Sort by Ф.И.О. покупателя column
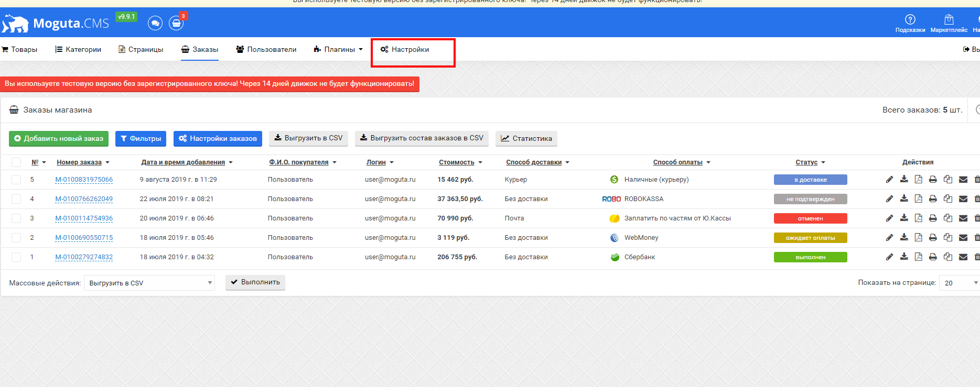 [303, 162]
